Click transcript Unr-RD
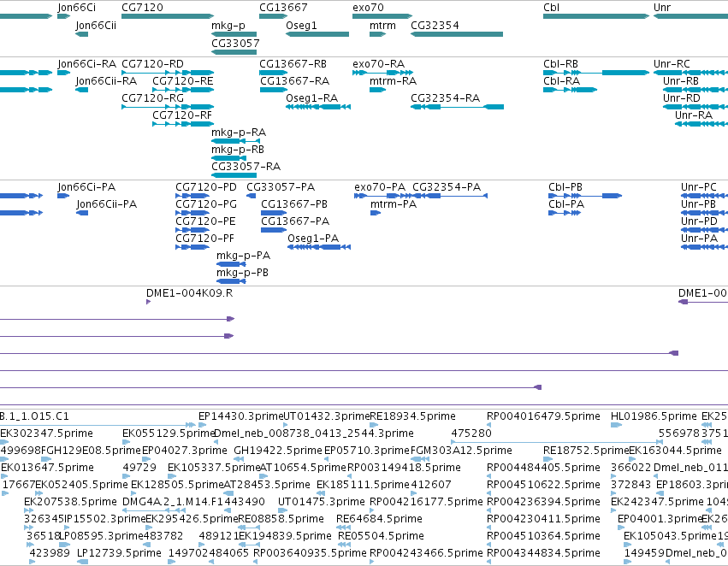 695,107
